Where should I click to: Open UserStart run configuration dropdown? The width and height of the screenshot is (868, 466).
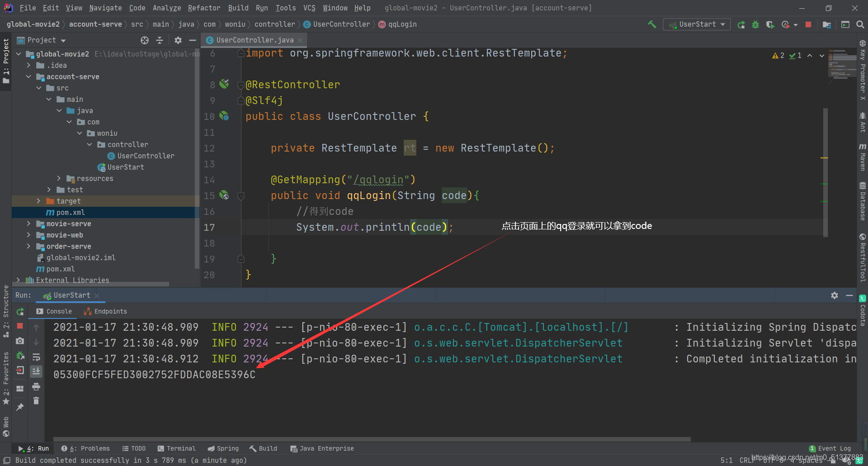tap(697, 24)
